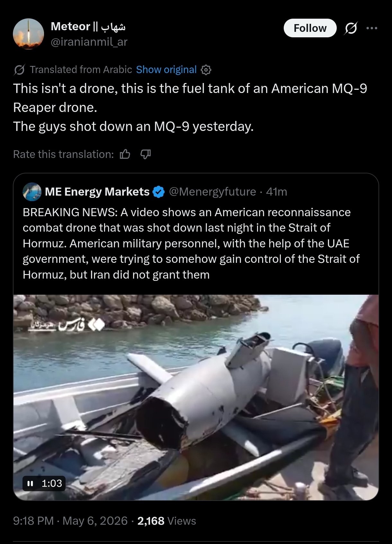Open the Meteor profile avatar
392x544 pixels.
click(x=28, y=34)
